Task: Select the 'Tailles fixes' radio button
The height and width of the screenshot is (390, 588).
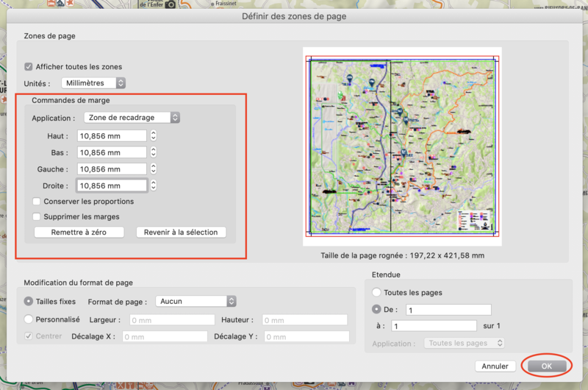Action: [x=29, y=301]
